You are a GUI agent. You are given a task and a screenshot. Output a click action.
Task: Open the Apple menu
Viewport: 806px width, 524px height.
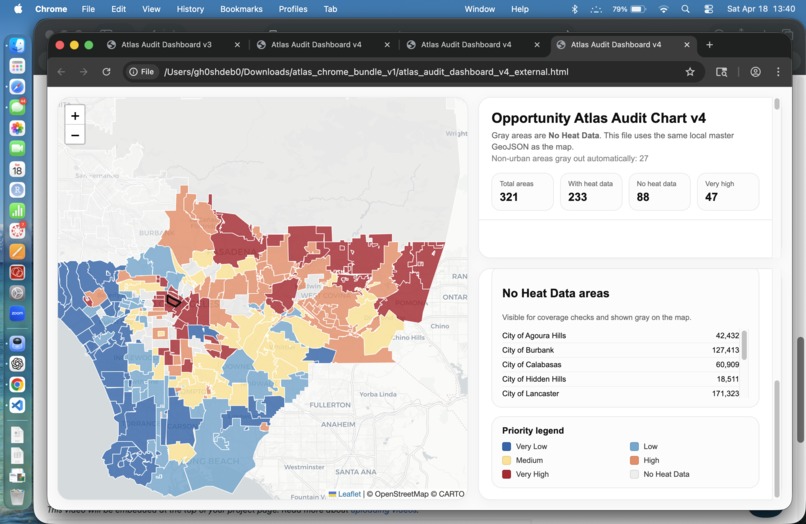[x=18, y=9]
